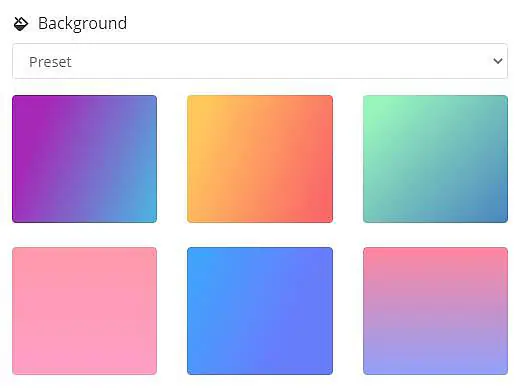Use the light pink background thumbnail
The image size is (521, 388).
84,311
